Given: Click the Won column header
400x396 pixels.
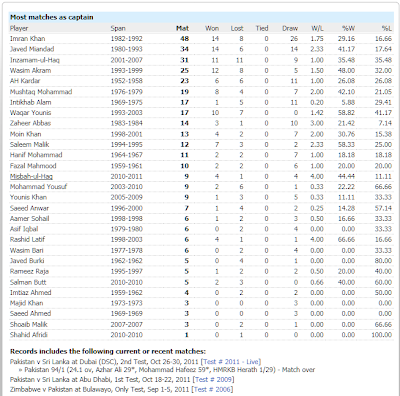Looking at the screenshot, I should pos(212,28).
